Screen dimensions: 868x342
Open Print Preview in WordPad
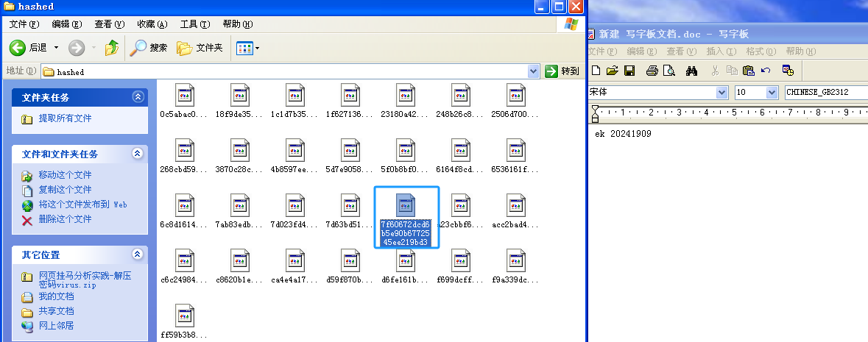[x=669, y=71]
